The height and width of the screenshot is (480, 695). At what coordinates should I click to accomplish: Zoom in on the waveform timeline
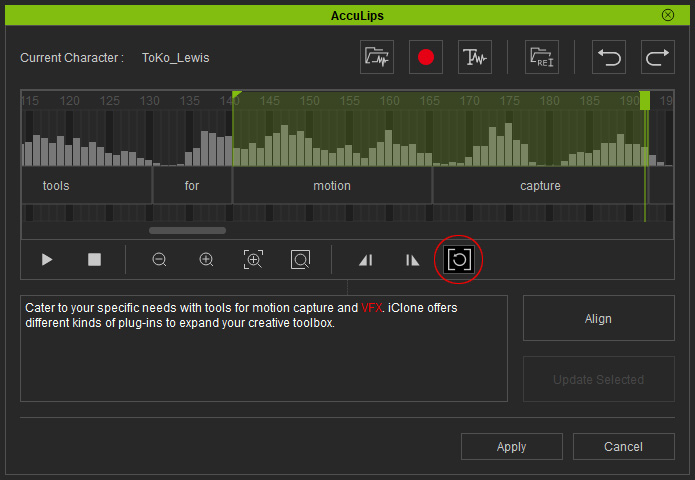(x=206, y=260)
